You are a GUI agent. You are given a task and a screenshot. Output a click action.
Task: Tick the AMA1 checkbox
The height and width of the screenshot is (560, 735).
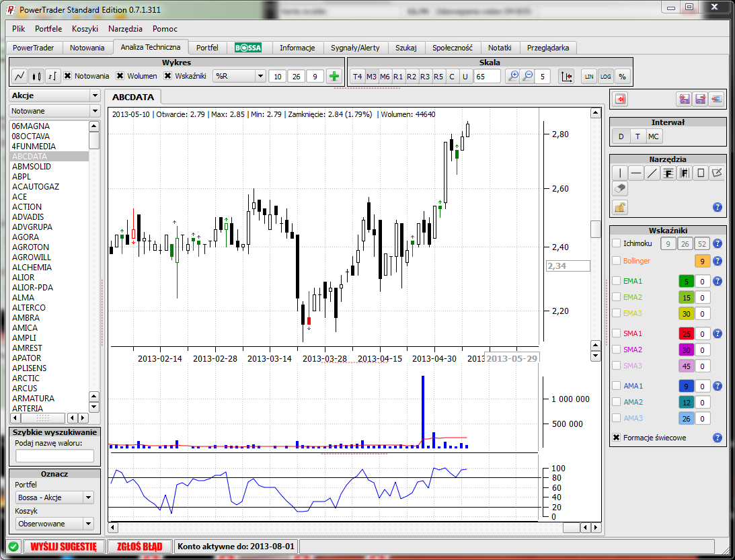point(617,386)
